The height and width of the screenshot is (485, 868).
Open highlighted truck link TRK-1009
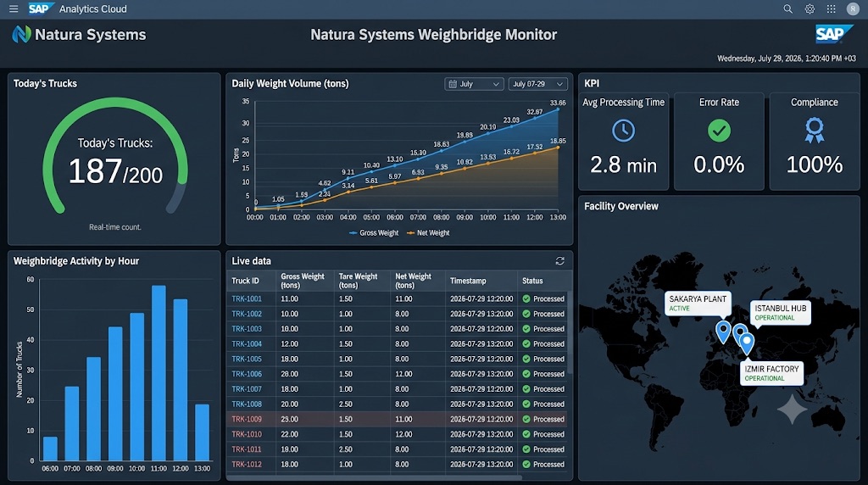point(247,419)
